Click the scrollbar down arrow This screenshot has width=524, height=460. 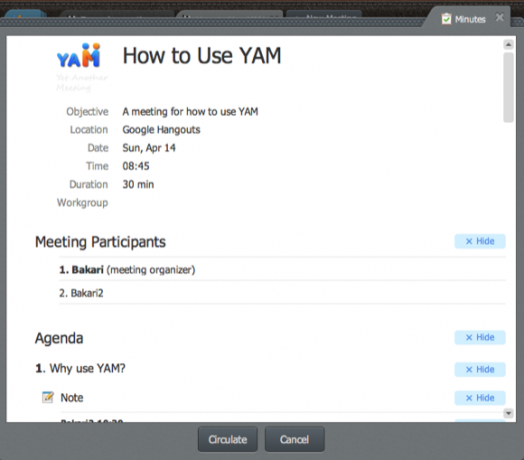[x=508, y=413]
